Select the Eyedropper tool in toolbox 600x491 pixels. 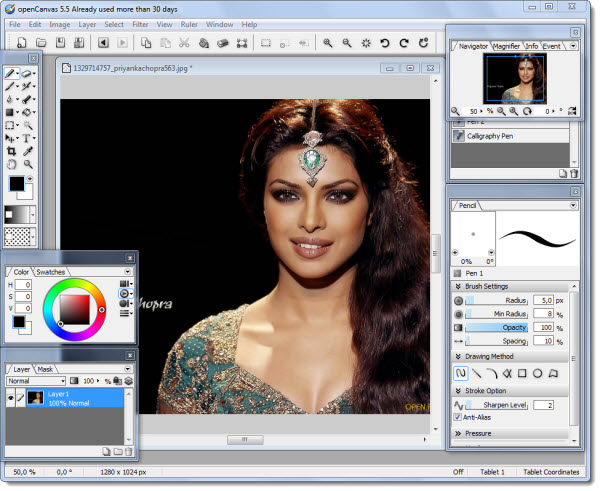[28, 151]
